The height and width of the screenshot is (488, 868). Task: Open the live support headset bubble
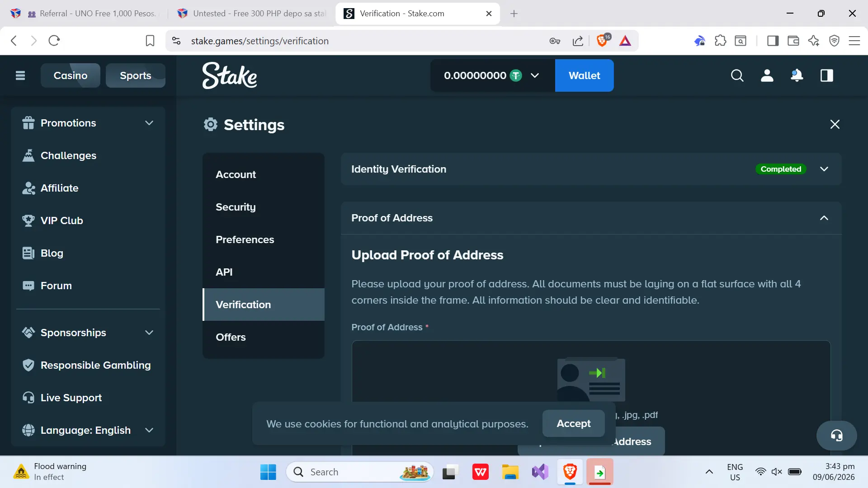point(837,436)
